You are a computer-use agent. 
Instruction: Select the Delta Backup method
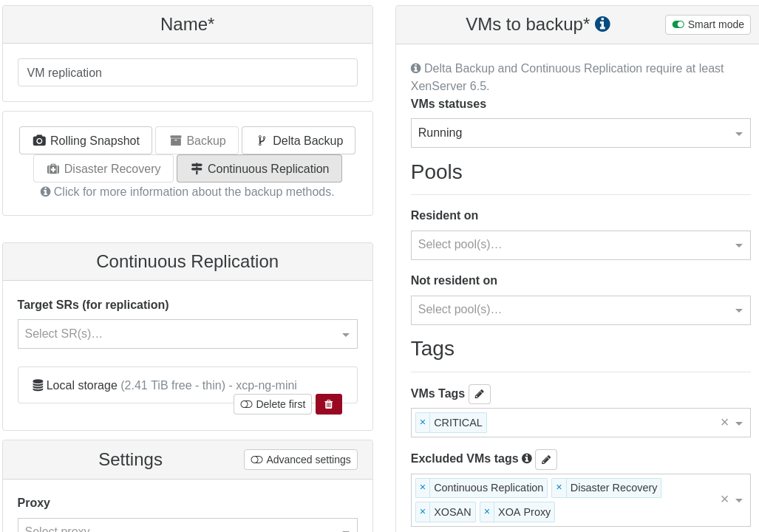click(299, 140)
